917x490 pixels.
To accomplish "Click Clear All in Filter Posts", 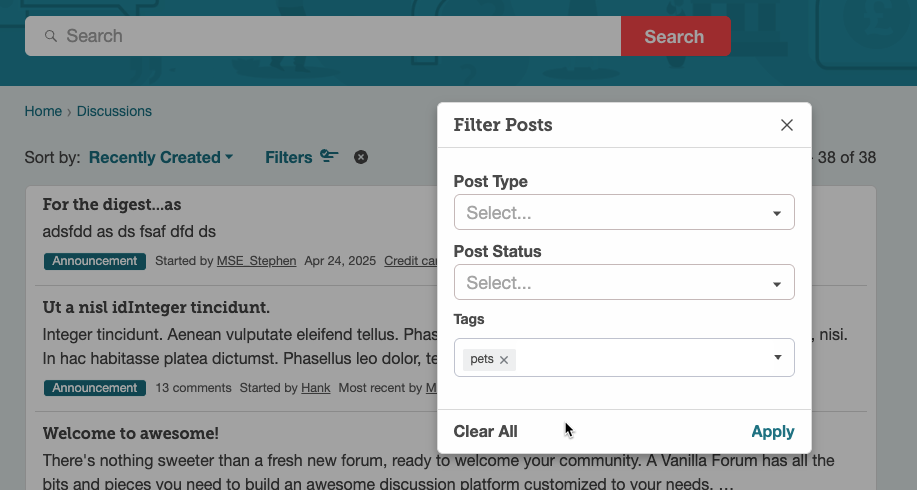I will pyautogui.click(x=485, y=432).
